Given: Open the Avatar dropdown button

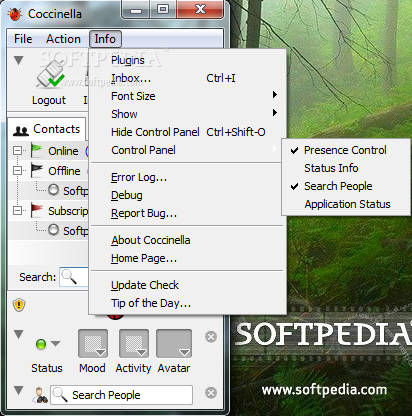Looking at the screenshot, I should [174, 344].
